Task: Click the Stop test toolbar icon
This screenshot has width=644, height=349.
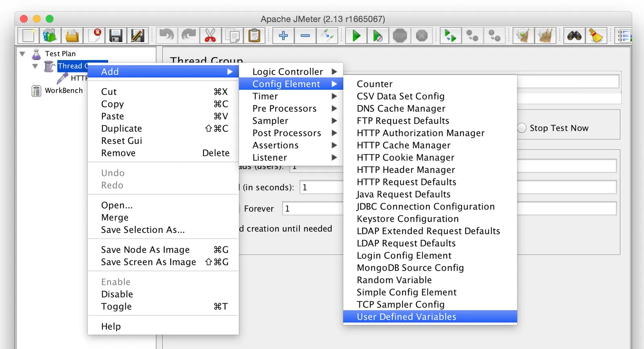Action: click(x=400, y=36)
